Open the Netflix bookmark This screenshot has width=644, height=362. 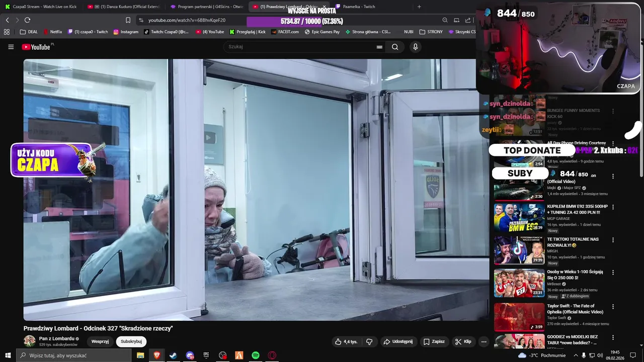click(53, 32)
